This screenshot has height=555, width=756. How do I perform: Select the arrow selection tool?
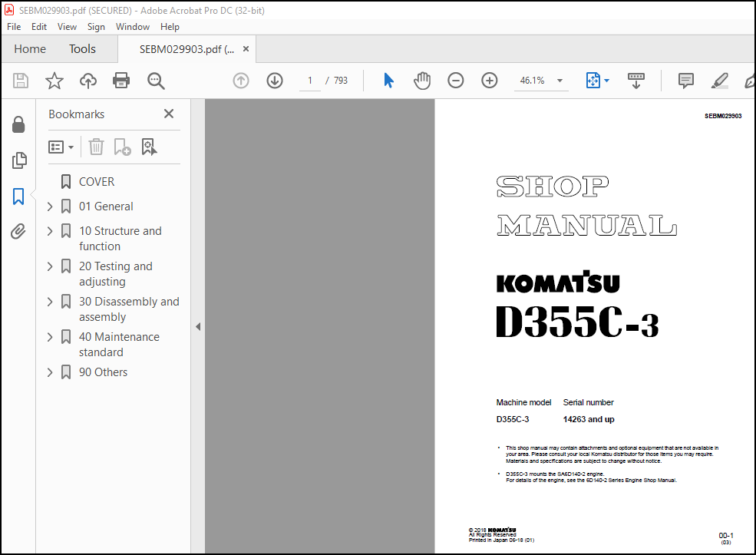click(x=388, y=81)
